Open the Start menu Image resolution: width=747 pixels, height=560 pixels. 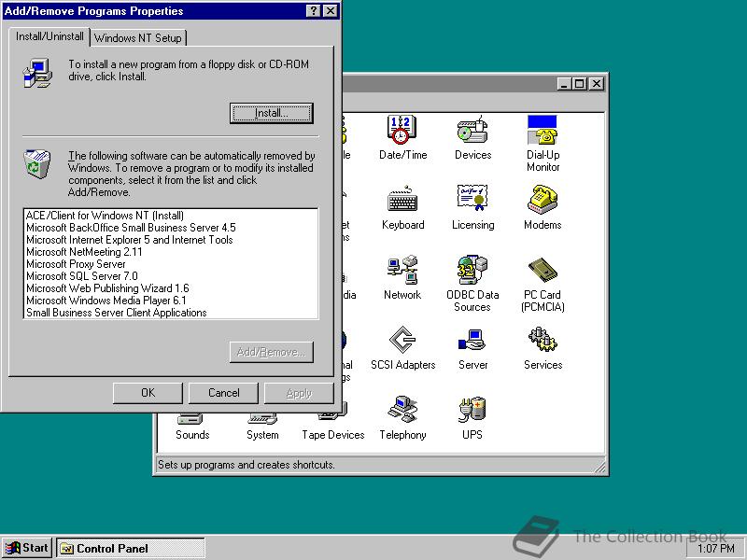click(x=28, y=548)
